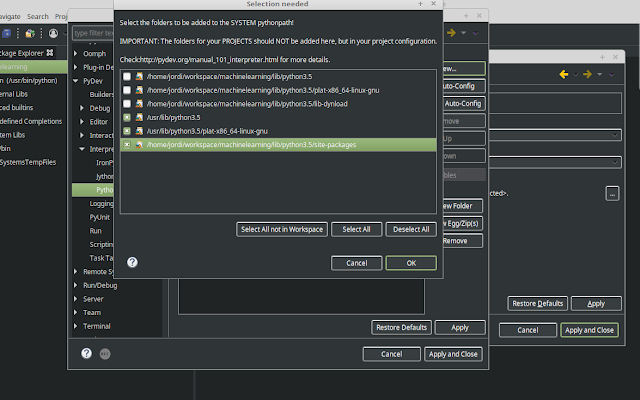Click folder icon of lib-dynload row

tap(139, 104)
